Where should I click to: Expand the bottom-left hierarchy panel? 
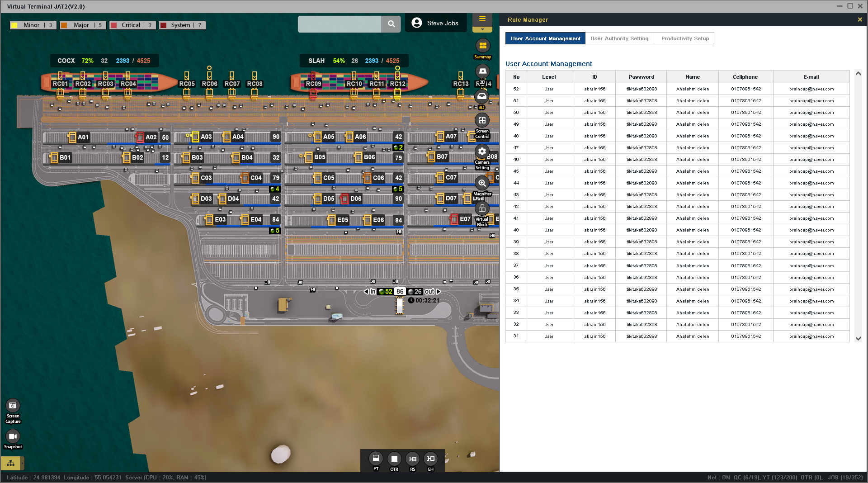11,463
